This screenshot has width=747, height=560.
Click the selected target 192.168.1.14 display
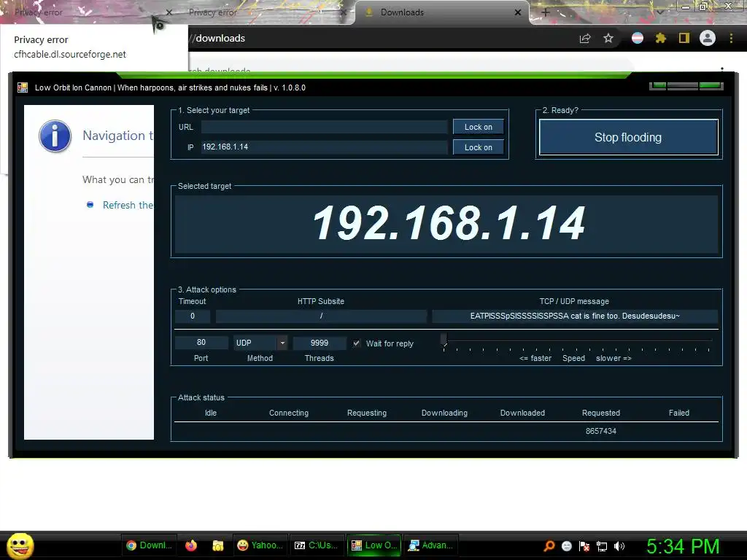point(447,224)
